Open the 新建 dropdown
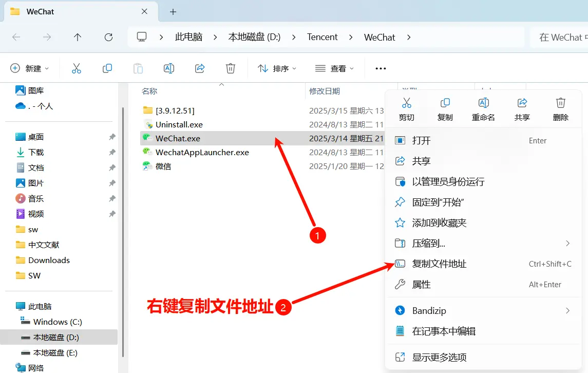The width and height of the screenshot is (588, 373). 30,68
